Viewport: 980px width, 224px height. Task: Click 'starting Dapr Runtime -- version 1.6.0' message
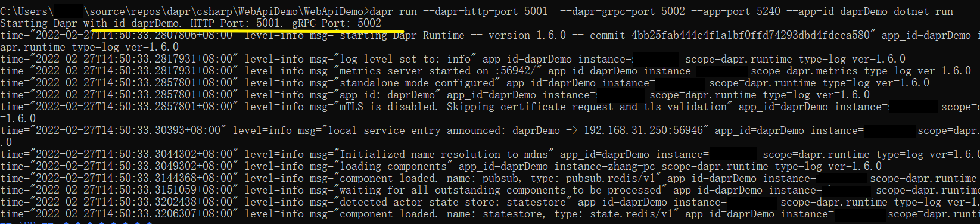coord(453,35)
